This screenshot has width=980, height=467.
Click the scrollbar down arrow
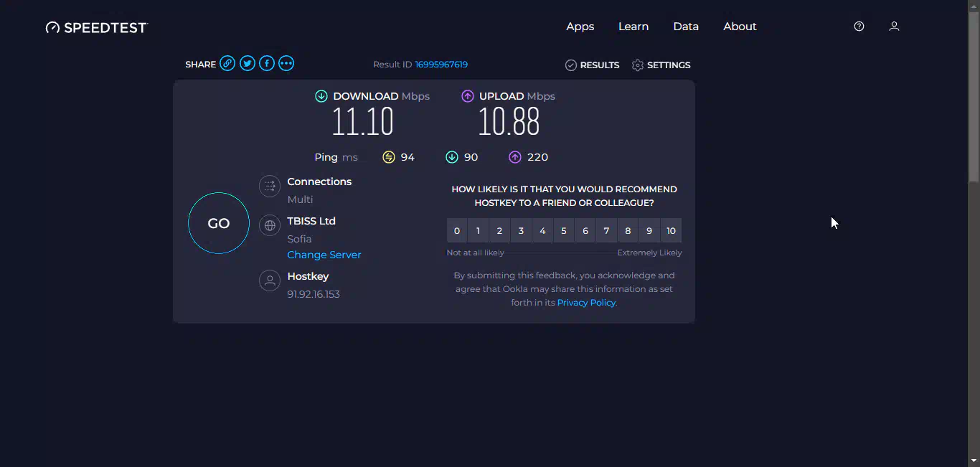pyautogui.click(x=974, y=460)
